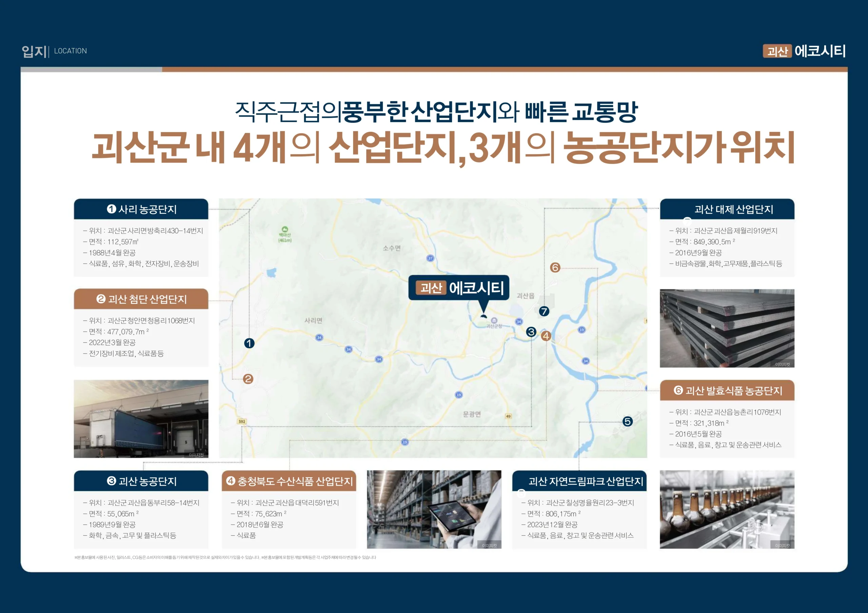Click the 괴산 첨단 산업단지 header
The width and height of the screenshot is (868, 613).
click(141, 299)
